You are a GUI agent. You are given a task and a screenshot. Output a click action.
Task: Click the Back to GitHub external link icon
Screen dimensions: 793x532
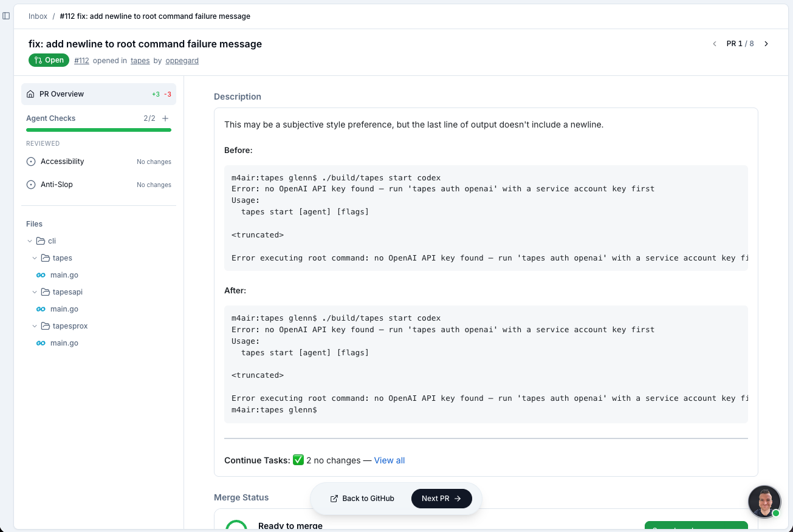(333, 498)
